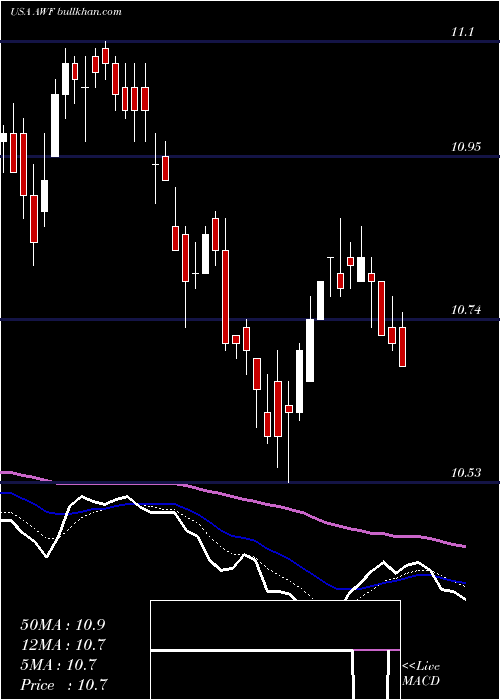
Task: Click the last red candlestick on the right
Action: click(403, 346)
